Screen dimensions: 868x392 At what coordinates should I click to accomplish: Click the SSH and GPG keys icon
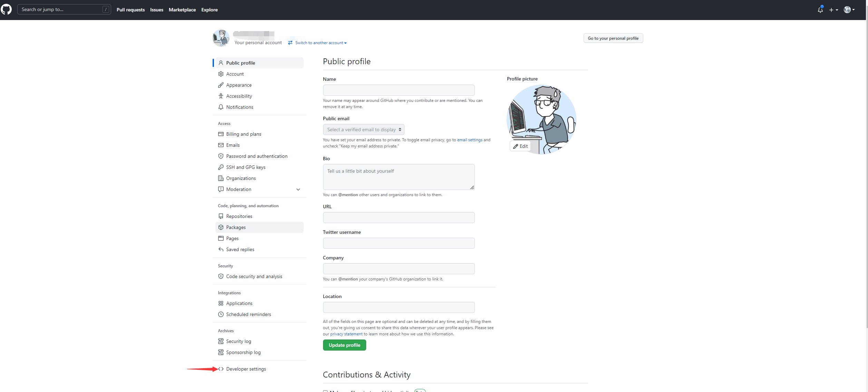click(x=221, y=167)
